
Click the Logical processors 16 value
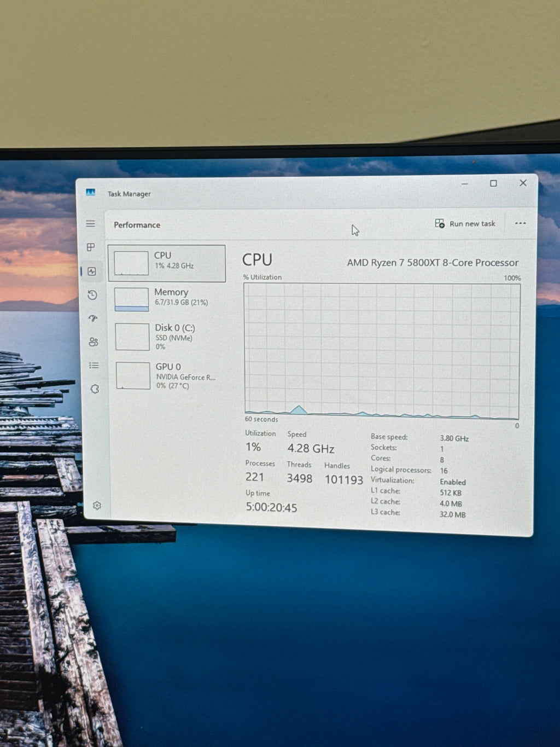click(x=444, y=471)
